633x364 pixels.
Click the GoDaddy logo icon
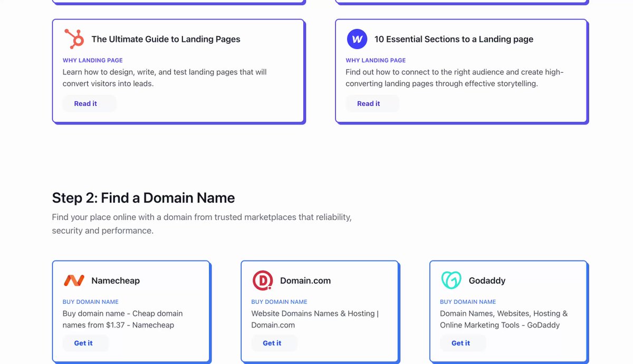451,281
